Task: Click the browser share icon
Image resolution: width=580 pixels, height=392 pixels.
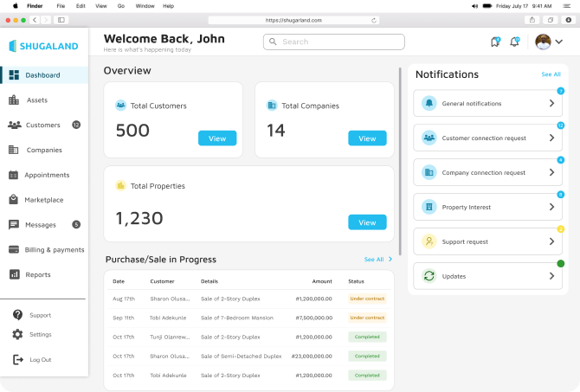Action: 532,20
